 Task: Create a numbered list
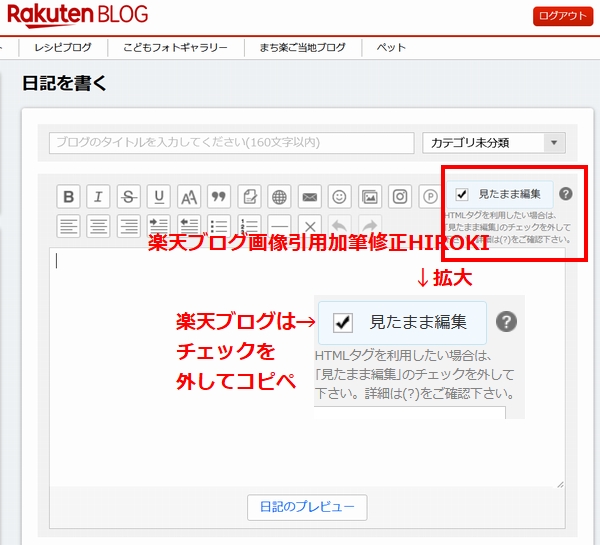tap(249, 226)
